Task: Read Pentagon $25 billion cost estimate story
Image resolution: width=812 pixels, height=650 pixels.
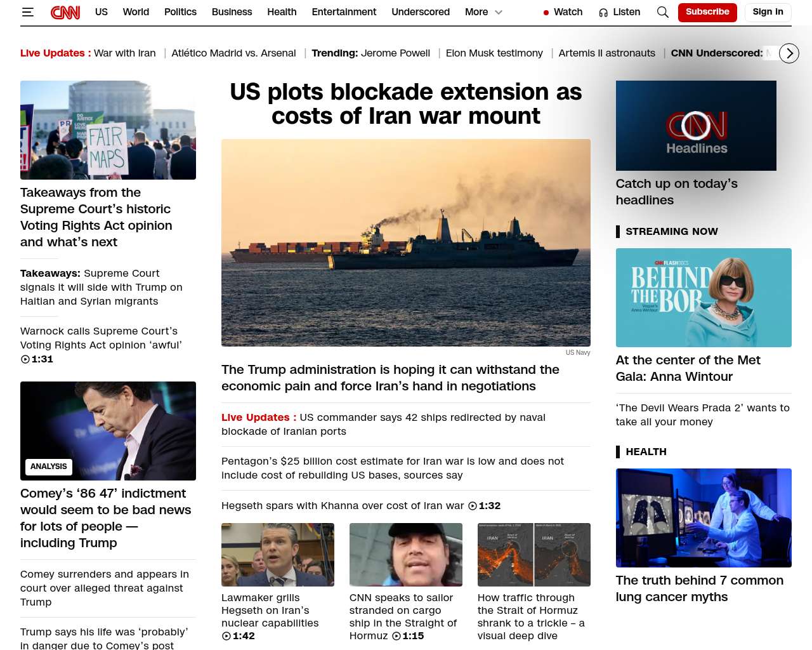Action: tap(393, 468)
